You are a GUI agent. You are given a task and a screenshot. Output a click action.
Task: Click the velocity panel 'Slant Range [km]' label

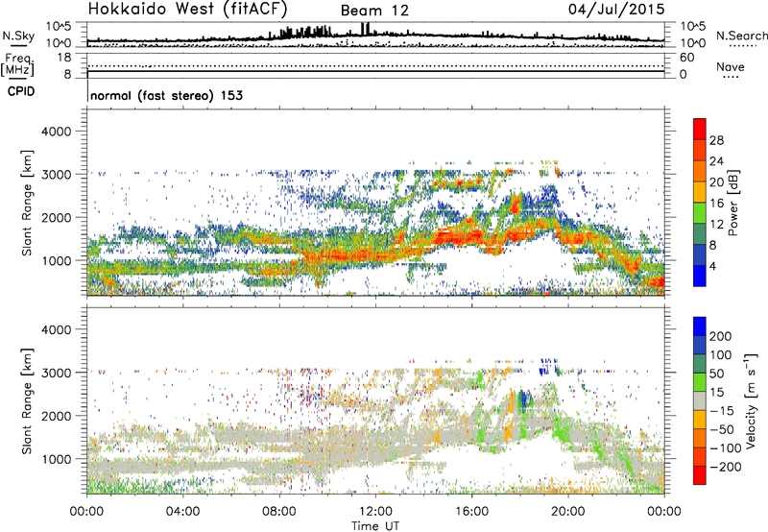[27, 401]
